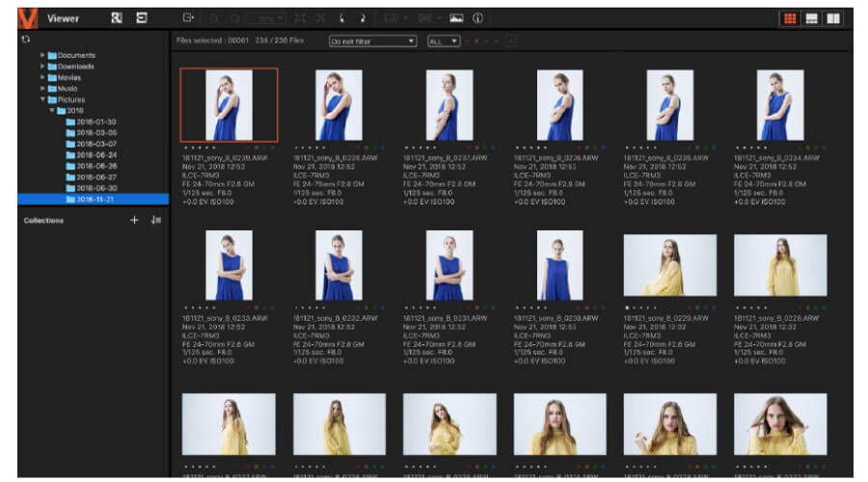
Task: Click the output/export image icon
Action: [x=188, y=18]
